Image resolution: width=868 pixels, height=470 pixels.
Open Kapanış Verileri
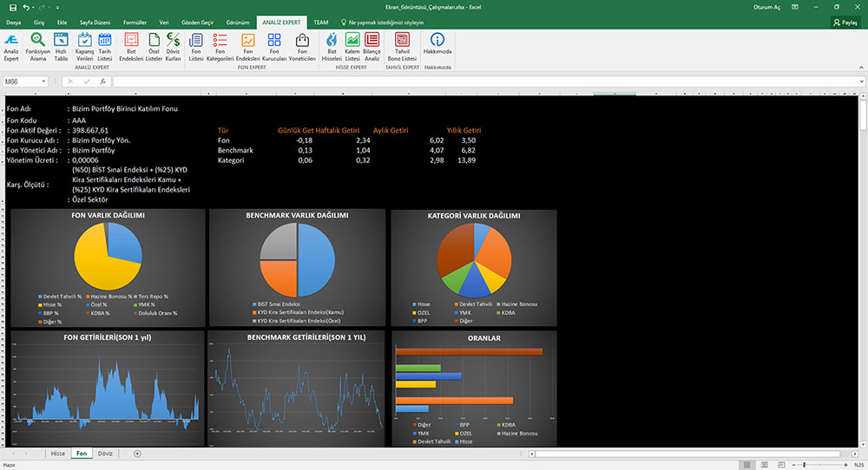(x=85, y=47)
